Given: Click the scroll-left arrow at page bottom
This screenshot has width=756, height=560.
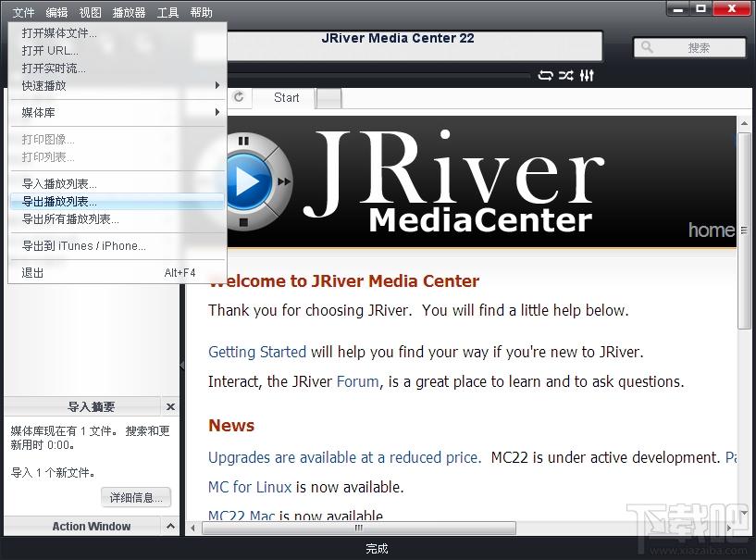Looking at the screenshot, I should coord(192,528).
